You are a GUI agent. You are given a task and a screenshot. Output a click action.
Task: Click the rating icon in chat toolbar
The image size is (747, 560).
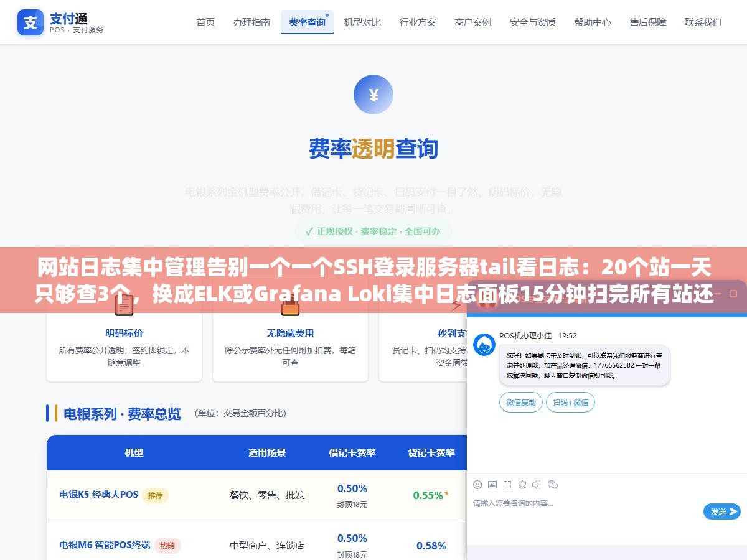(522, 484)
